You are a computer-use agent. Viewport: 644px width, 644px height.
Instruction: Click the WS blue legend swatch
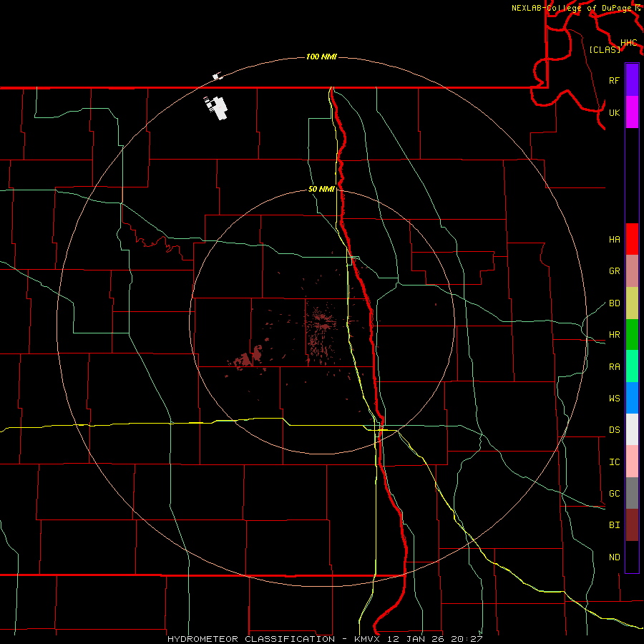click(x=632, y=398)
